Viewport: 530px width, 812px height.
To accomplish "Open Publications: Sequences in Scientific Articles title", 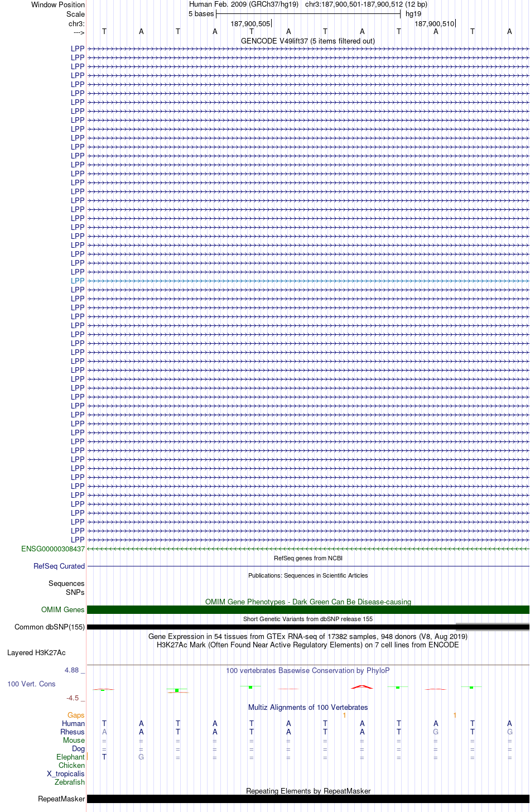I will pyautogui.click(x=308, y=575).
